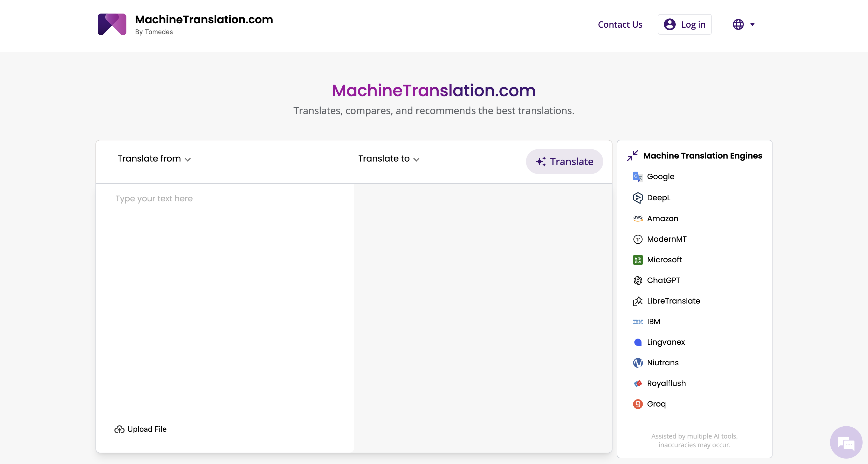
Task: Click the large MachineTranslation.com hero heading
Action: tap(434, 90)
